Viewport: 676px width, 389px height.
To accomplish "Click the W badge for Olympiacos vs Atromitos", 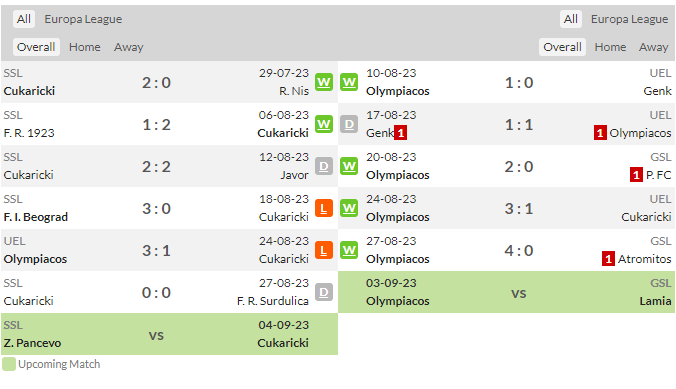I will [x=349, y=250].
